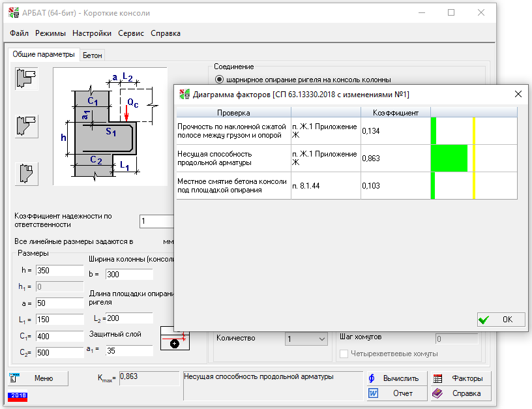This screenshot has height=409, width=532.
Task: Click the green bar for coefficient 0,863
Action: point(450,159)
